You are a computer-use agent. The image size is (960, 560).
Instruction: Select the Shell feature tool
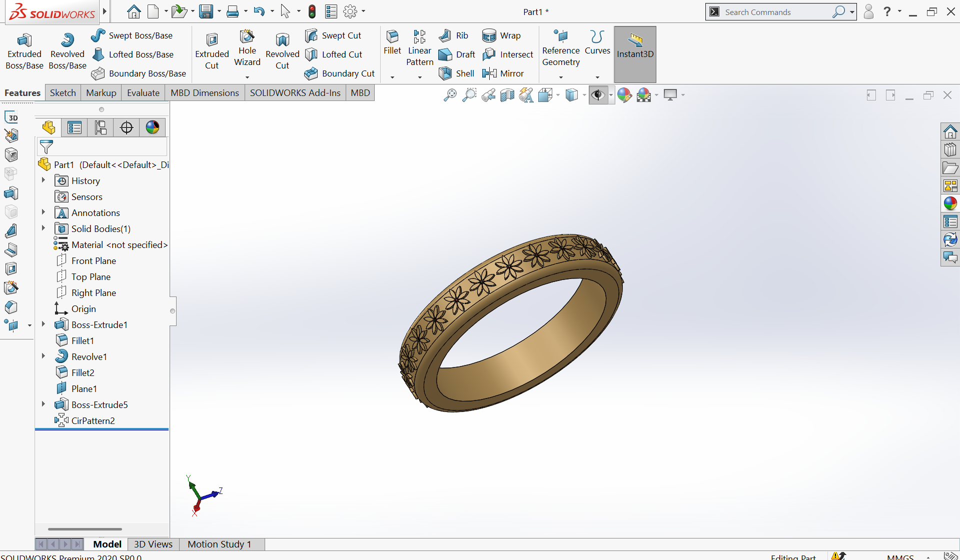(x=445, y=73)
